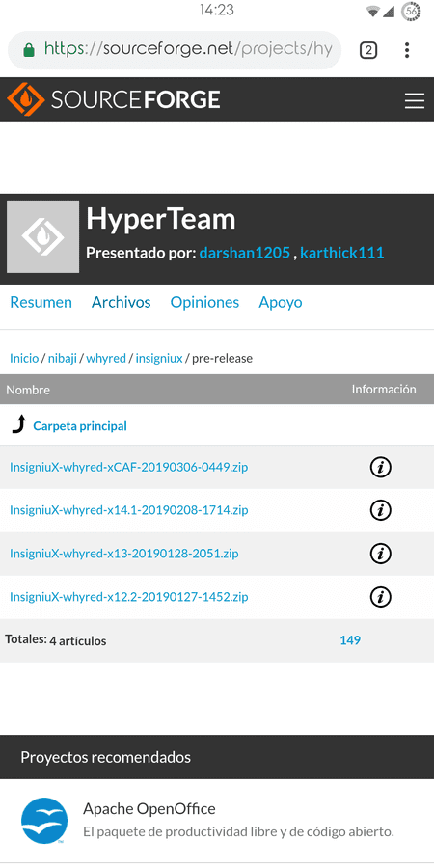The height and width of the screenshot is (868, 434).
Task: Show info for InsigniuX-whyred-x13 zip
Action: pos(380,554)
